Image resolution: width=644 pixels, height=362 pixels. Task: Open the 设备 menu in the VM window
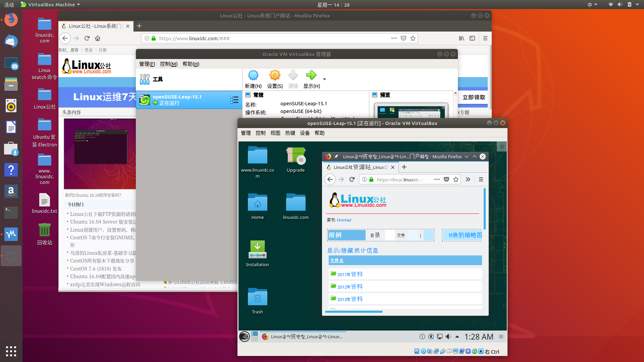click(x=305, y=133)
